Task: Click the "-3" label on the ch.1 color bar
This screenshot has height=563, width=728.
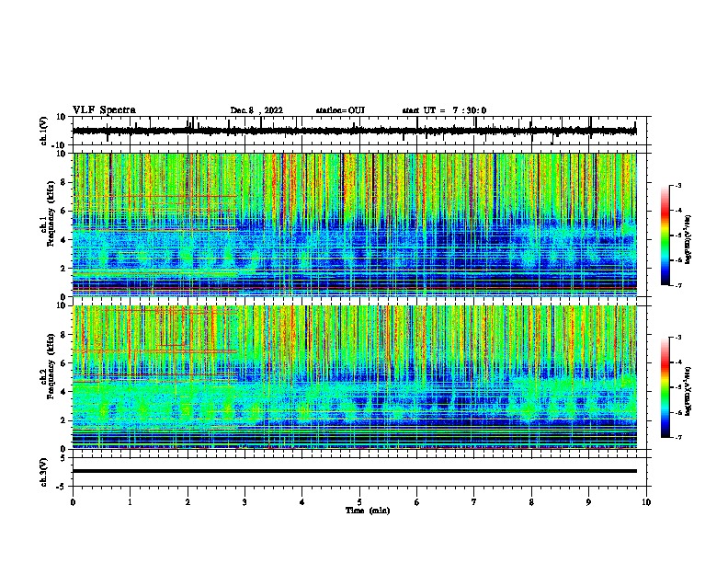Action: click(678, 186)
